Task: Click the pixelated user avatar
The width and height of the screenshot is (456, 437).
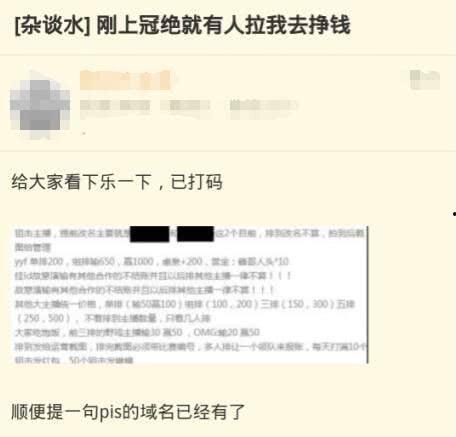Action: [40, 105]
